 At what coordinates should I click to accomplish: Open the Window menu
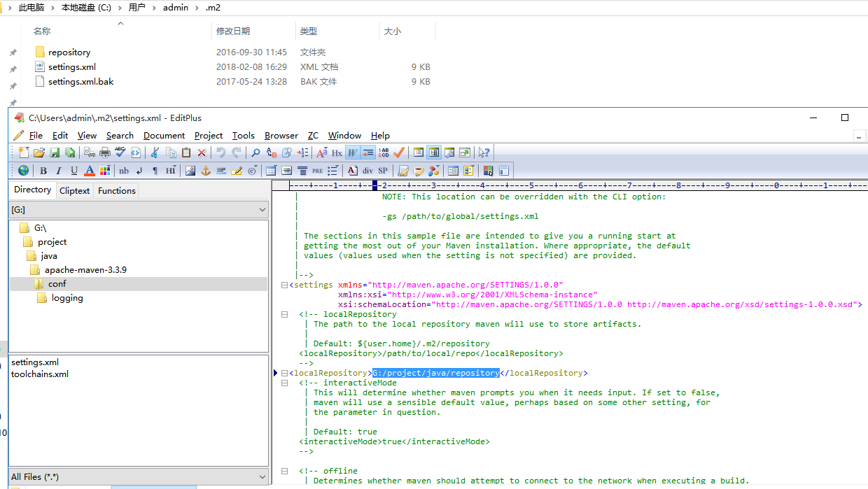(344, 136)
